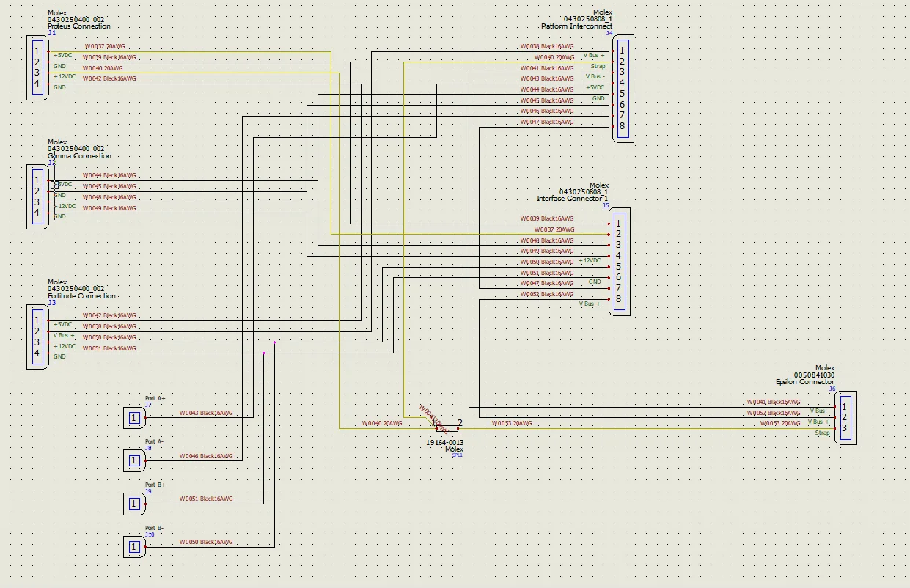The width and height of the screenshot is (910, 588).
Task: Click the 'Fortitude Connection' title text
Action: [x=82, y=295]
